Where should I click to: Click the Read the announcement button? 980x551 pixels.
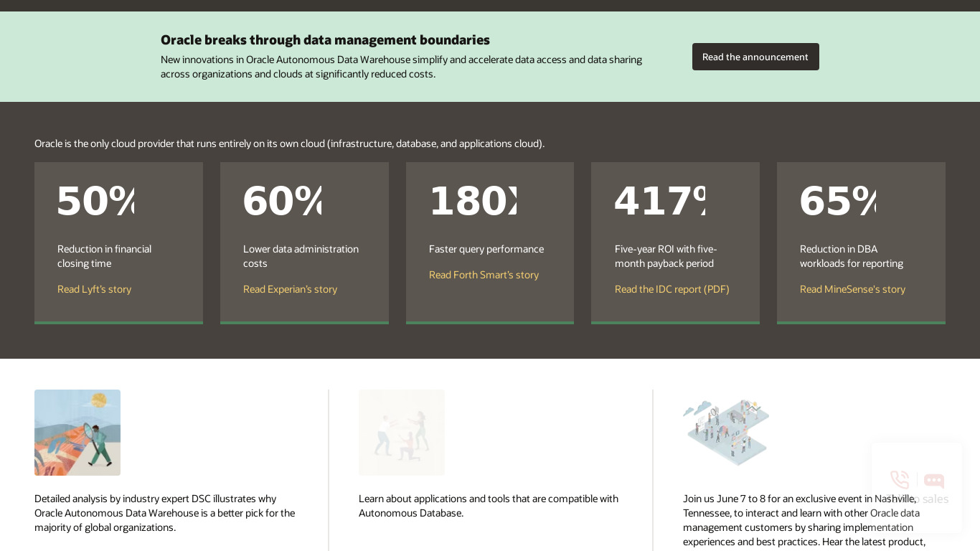[x=755, y=57]
